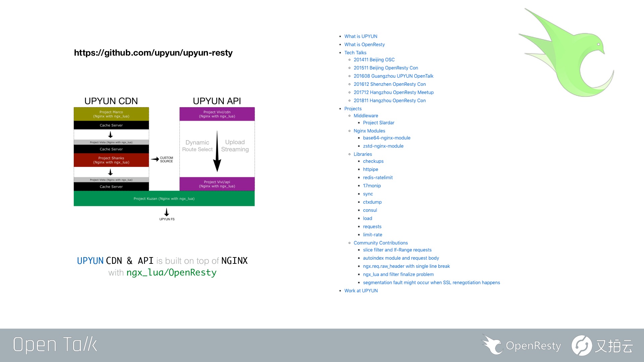Toggle visibility of Libraries section
Image resolution: width=644 pixels, height=362 pixels.
click(x=362, y=154)
